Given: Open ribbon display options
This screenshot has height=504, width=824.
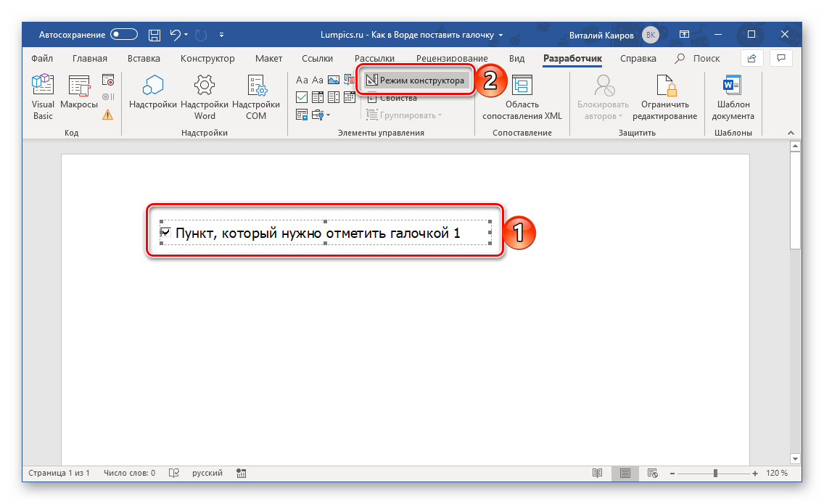Looking at the screenshot, I should click(x=684, y=35).
